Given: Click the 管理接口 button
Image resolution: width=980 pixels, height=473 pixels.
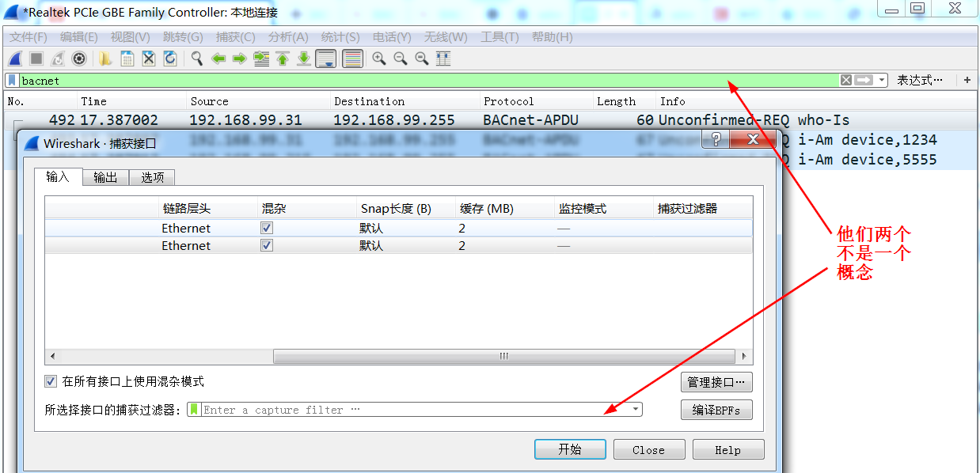Looking at the screenshot, I should 716,382.
